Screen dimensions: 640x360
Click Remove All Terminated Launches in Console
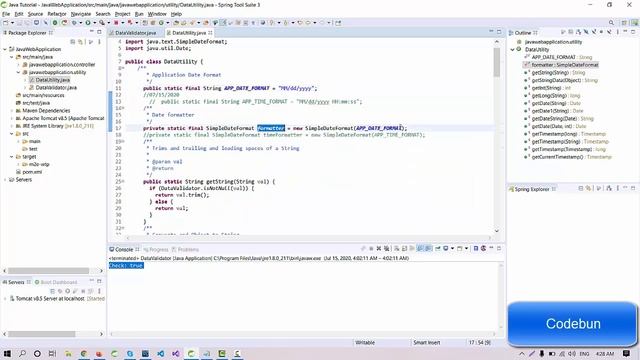[x=387, y=249]
